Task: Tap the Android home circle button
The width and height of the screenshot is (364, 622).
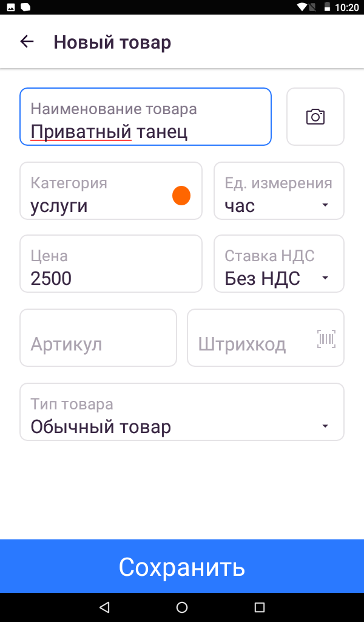Action: [x=181, y=606]
